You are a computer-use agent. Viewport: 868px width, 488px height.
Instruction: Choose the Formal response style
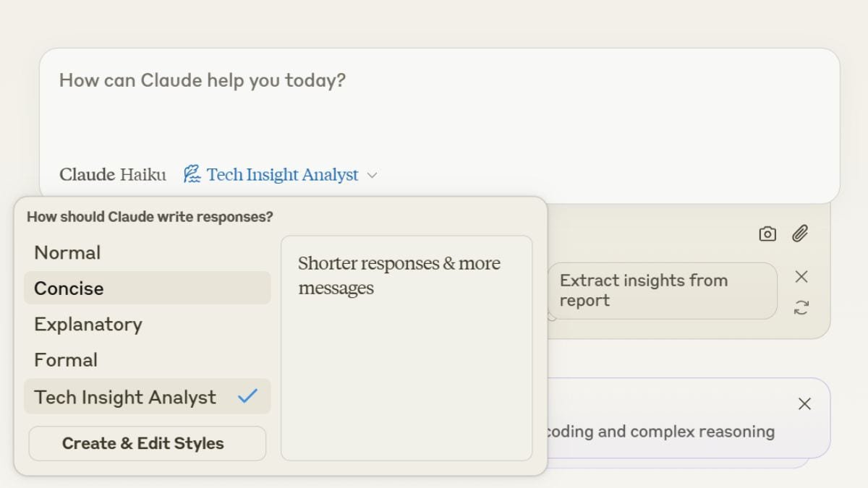click(x=148, y=360)
